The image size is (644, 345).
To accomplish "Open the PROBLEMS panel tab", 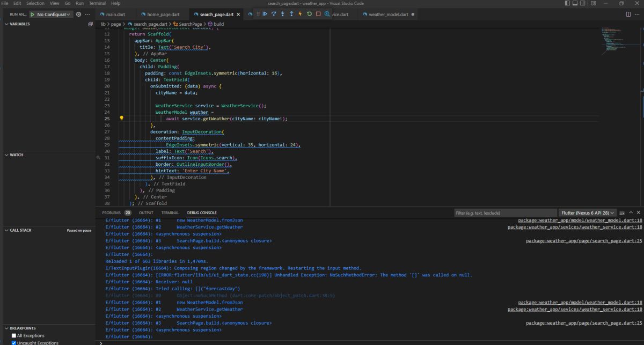I will (x=112, y=213).
